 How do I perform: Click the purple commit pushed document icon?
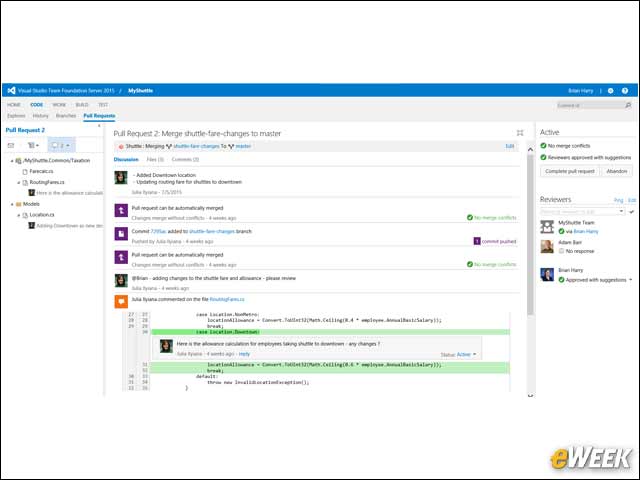[x=121, y=234]
